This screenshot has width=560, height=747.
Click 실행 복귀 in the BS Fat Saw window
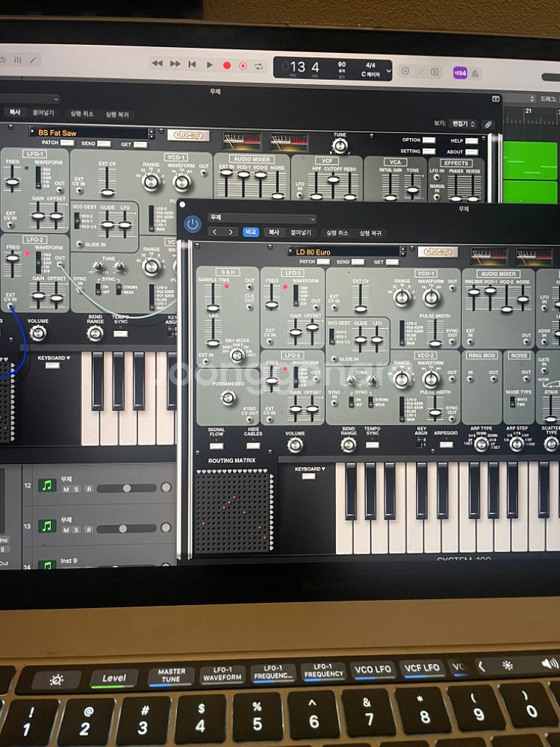pos(117,115)
